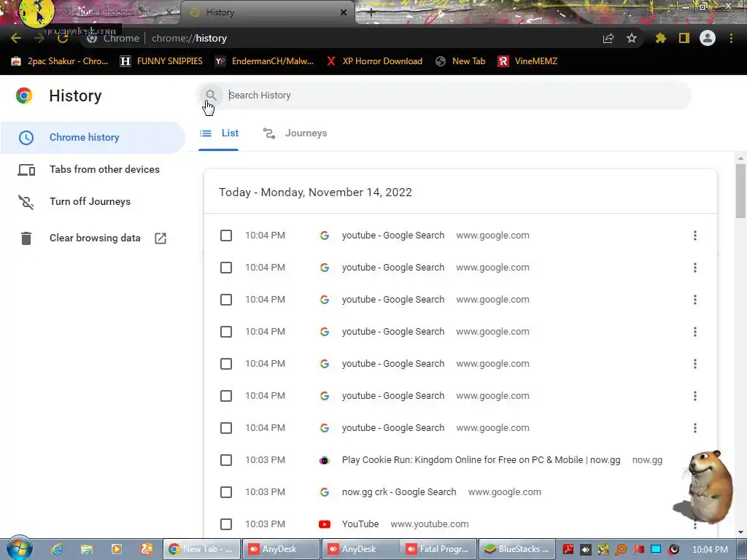This screenshot has width=747, height=560.
Task: Select Chrome history in the sidebar
Action: pos(93,137)
